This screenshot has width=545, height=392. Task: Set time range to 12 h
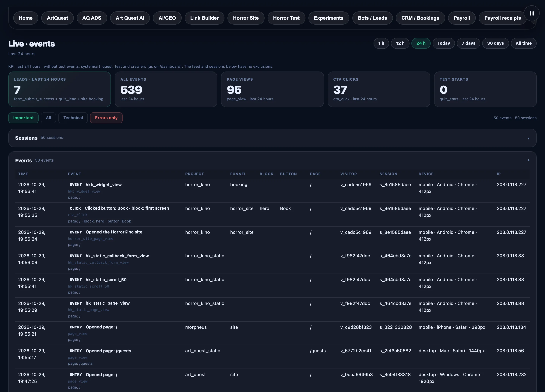click(400, 43)
